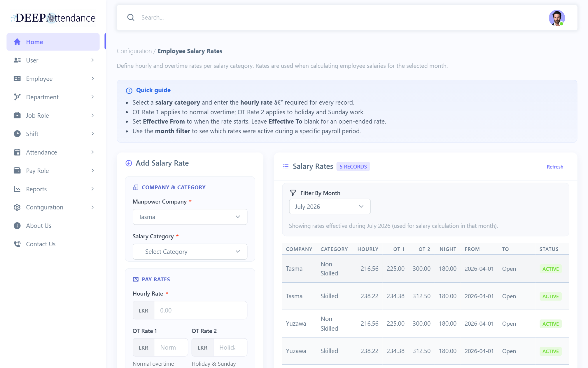This screenshot has width=588, height=368.
Task: Open the user profile avatar
Action: pos(556,18)
